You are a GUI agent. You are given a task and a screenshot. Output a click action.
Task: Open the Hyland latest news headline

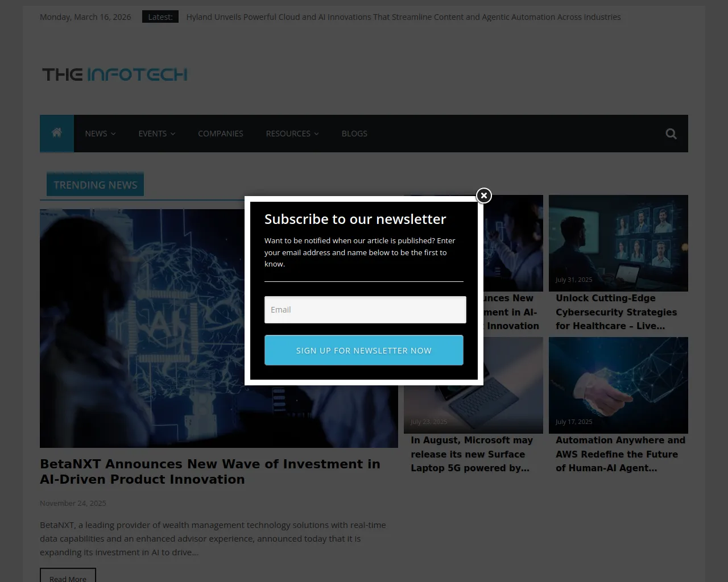tap(404, 17)
